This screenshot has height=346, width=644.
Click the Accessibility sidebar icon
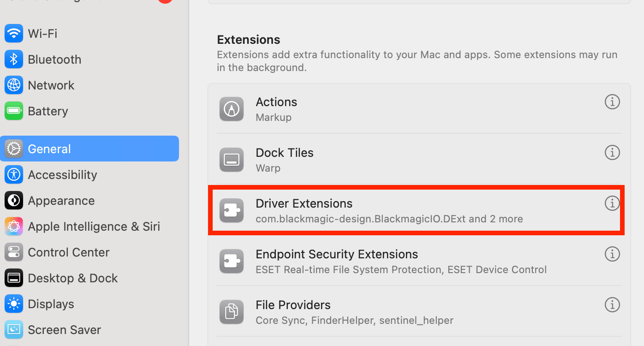point(14,175)
